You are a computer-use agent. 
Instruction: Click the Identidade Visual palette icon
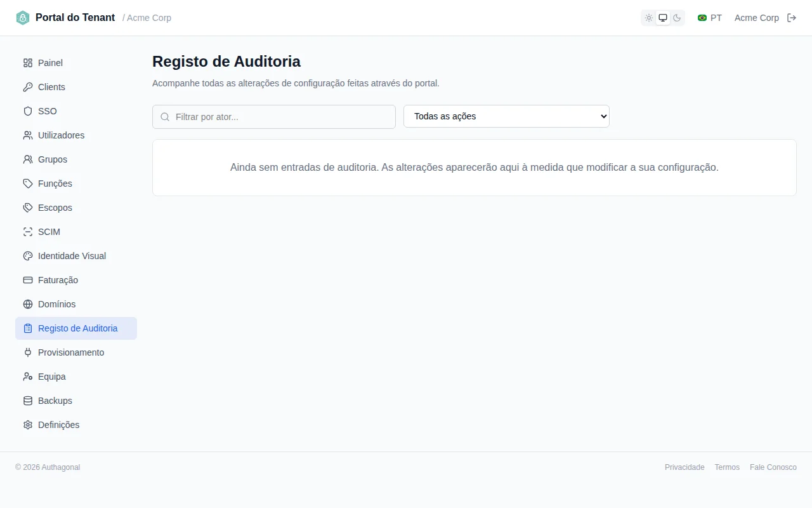[28, 256]
